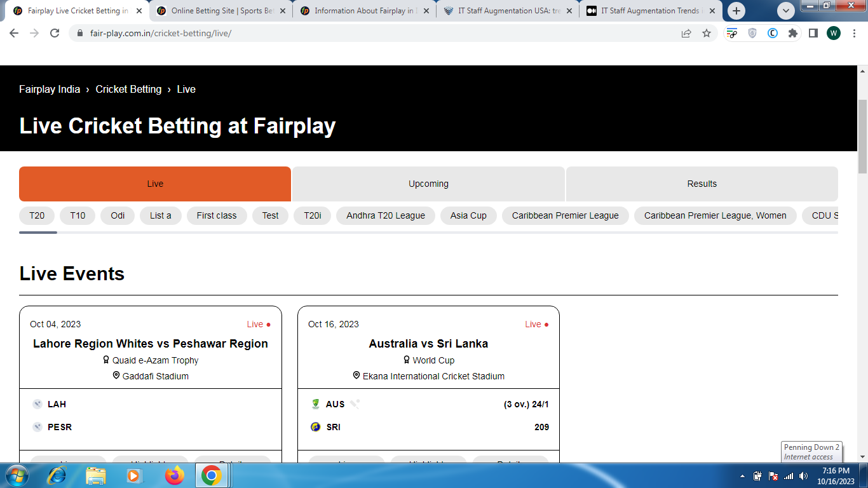This screenshot has height=488, width=868.
Task: Open the Windows Start menu
Action: coord(17,475)
